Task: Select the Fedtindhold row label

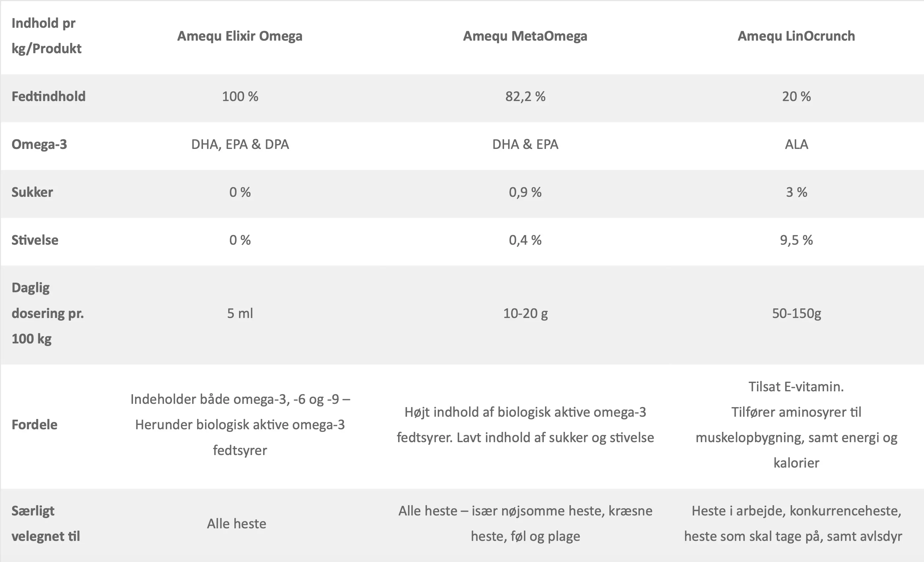Action: [x=49, y=96]
